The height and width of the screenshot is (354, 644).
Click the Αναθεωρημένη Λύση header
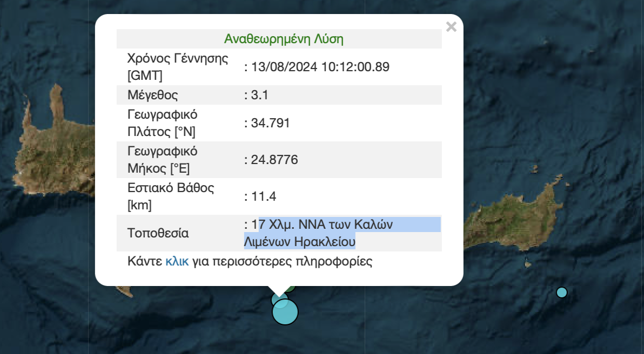[x=284, y=39]
